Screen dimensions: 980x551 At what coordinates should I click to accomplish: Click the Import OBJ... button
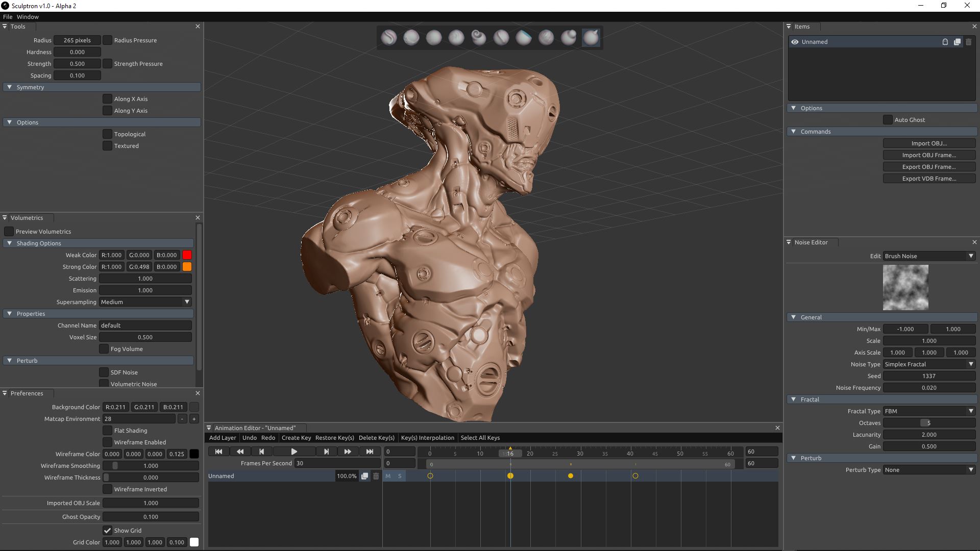929,143
